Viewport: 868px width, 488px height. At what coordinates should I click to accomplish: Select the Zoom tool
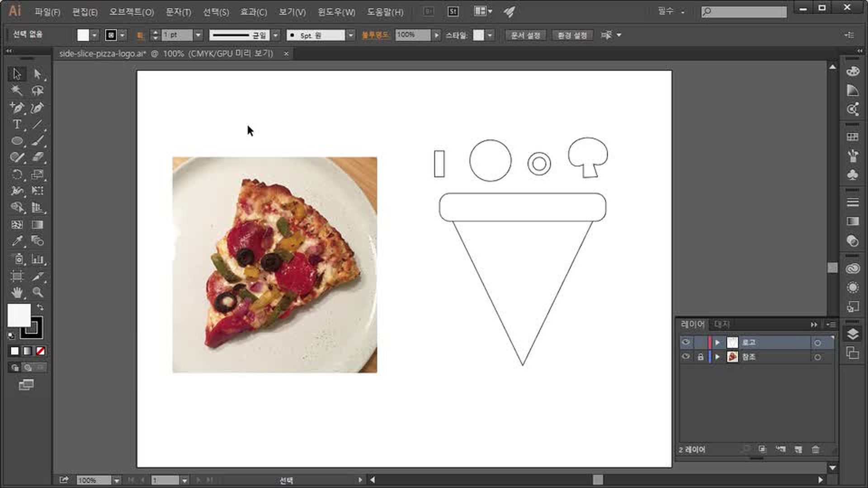(x=38, y=292)
